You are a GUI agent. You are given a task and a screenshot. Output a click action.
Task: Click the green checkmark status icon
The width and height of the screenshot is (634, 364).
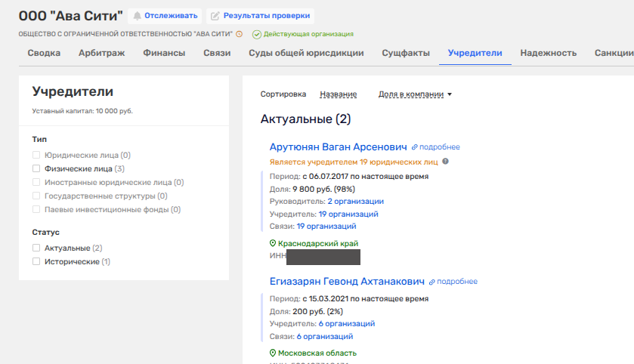pos(257,34)
